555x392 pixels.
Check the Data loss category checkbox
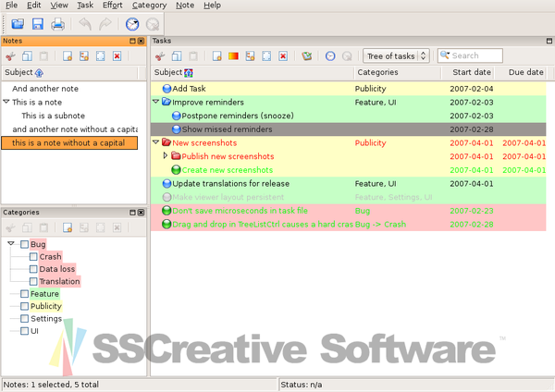click(33, 269)
